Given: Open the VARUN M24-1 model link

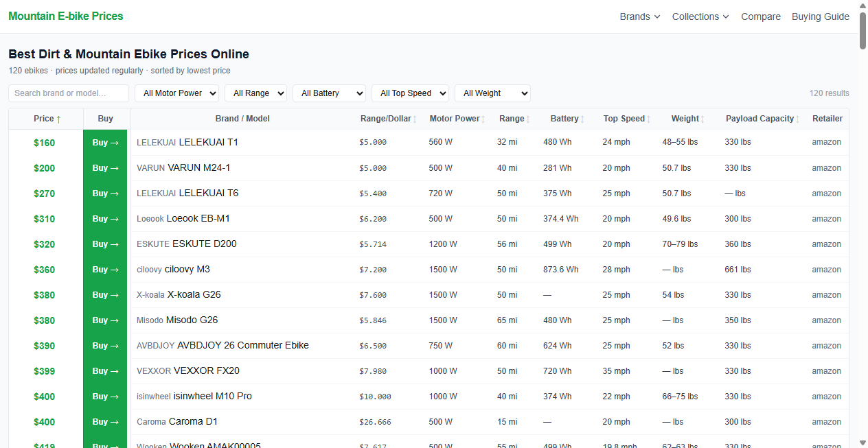Looking at the screenshot, I should pyautogui.click(x=199, y=167).
